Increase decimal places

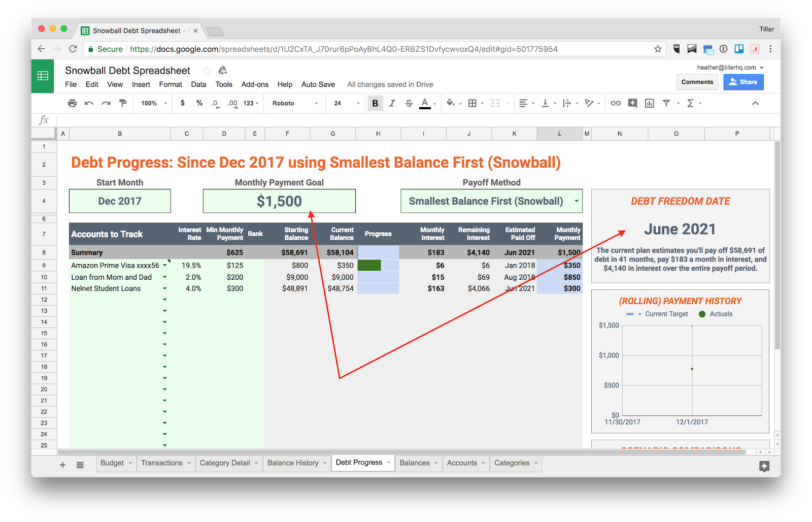pos(232,103)
